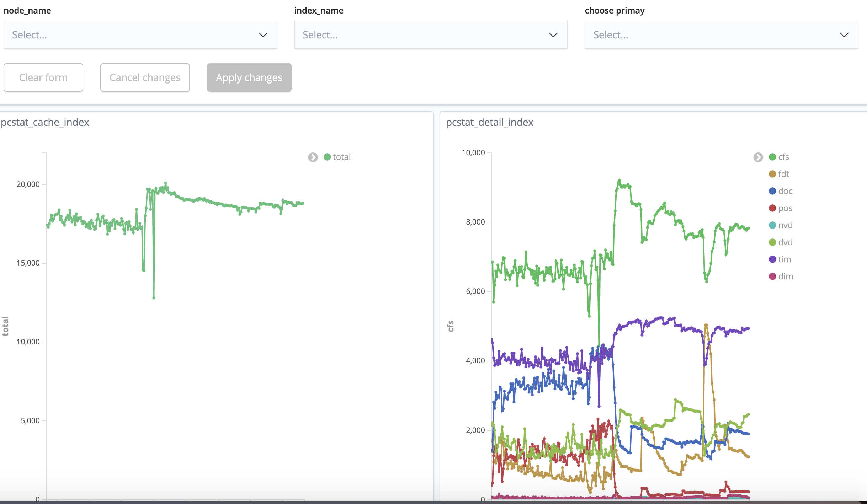867x504 pixels.
Task: Open the index_name dropdown
Action: 431,35
